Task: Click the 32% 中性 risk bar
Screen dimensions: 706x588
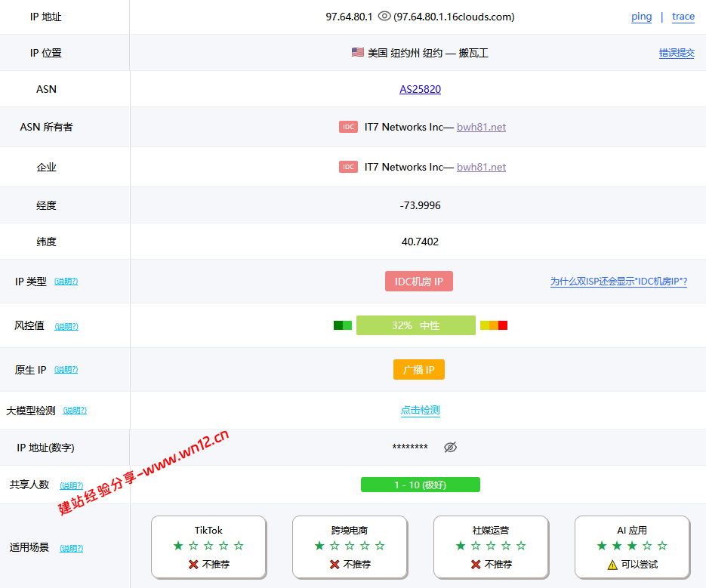Action: [415, 325]
